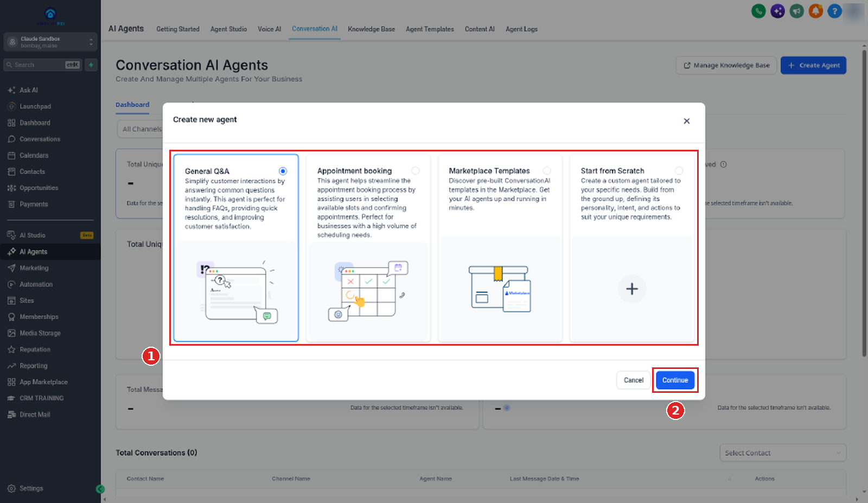Open the All Channels dropdown
This screenshot has width=868, height=503.
(x=142, y=129)
